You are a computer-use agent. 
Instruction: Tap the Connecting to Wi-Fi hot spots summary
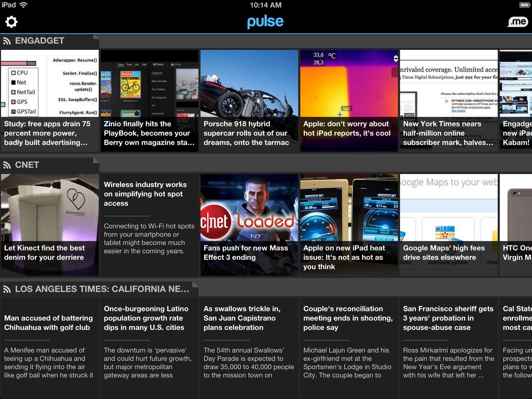149,238
